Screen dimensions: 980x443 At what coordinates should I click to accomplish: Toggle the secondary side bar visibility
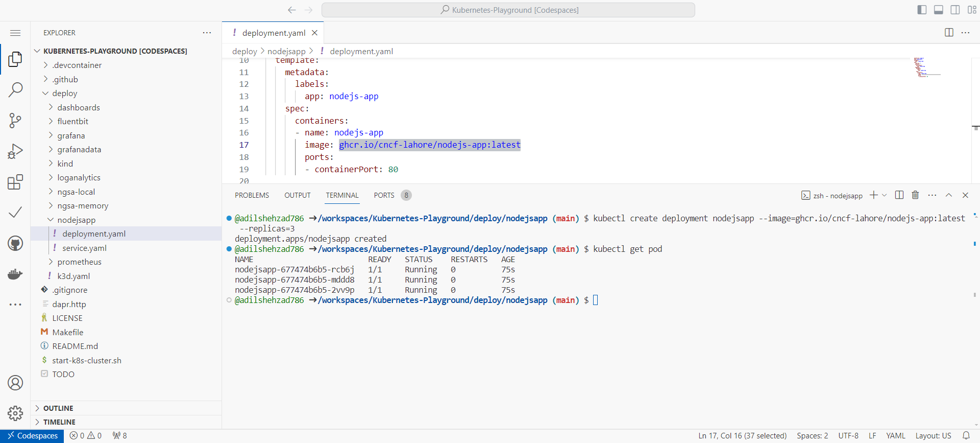point(955,10)
